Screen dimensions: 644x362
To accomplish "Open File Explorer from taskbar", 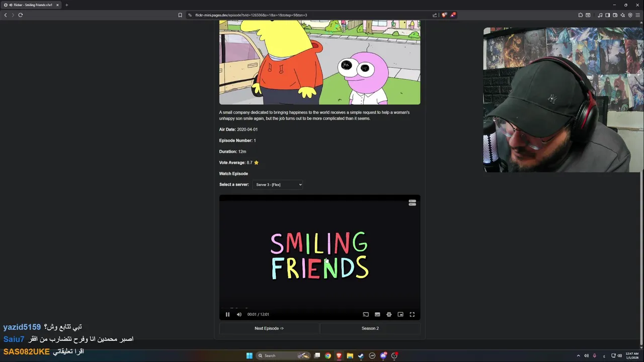I will tap(350, 355).
